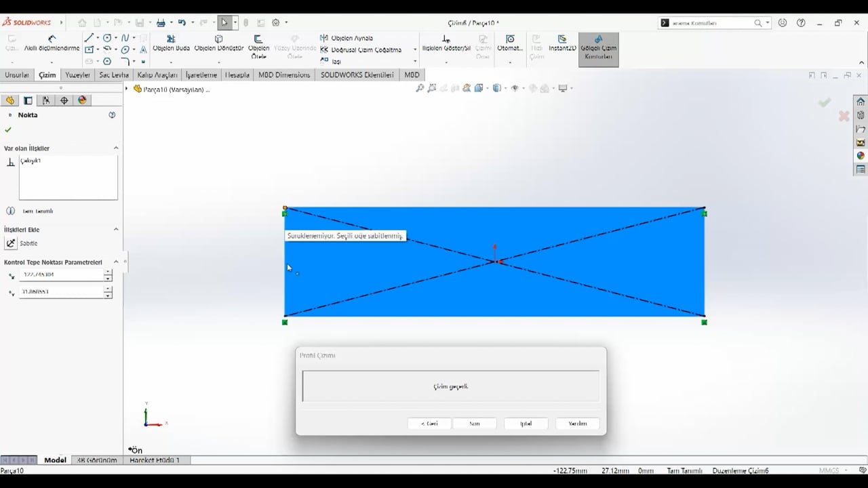
Task: Switch to the 3B Görünüm bottom tab
Action: (97, 460)
